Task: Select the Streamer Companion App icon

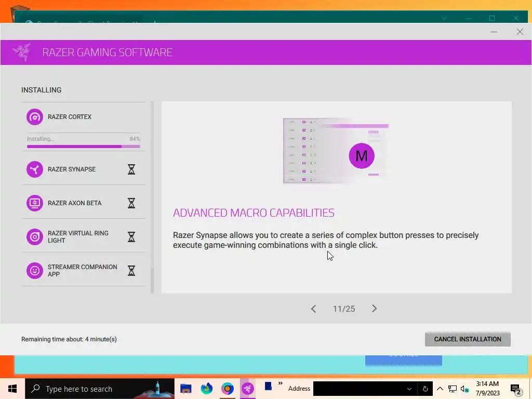Action: (x=35, y=270)
